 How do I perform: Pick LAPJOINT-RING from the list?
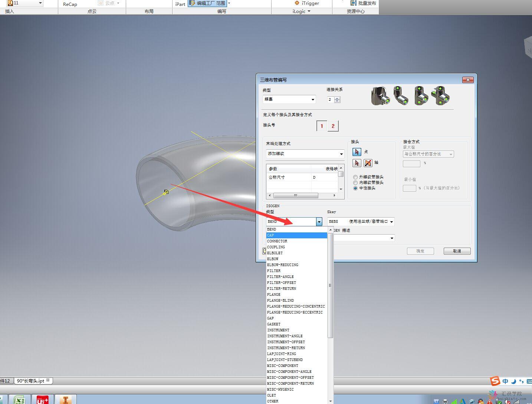tap(297, 354)
